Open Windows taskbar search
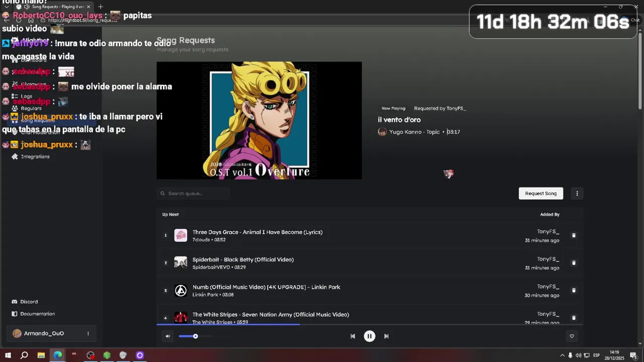644x362 pixels. coord(24,355)
